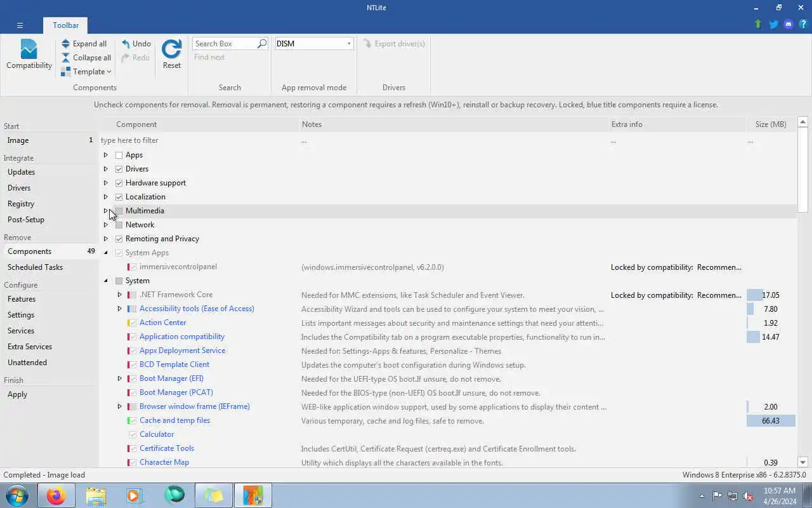Expand the Hardware support node
Image resolution: width=812 pixels, height=508 pixels.
[x=106, y=183]
